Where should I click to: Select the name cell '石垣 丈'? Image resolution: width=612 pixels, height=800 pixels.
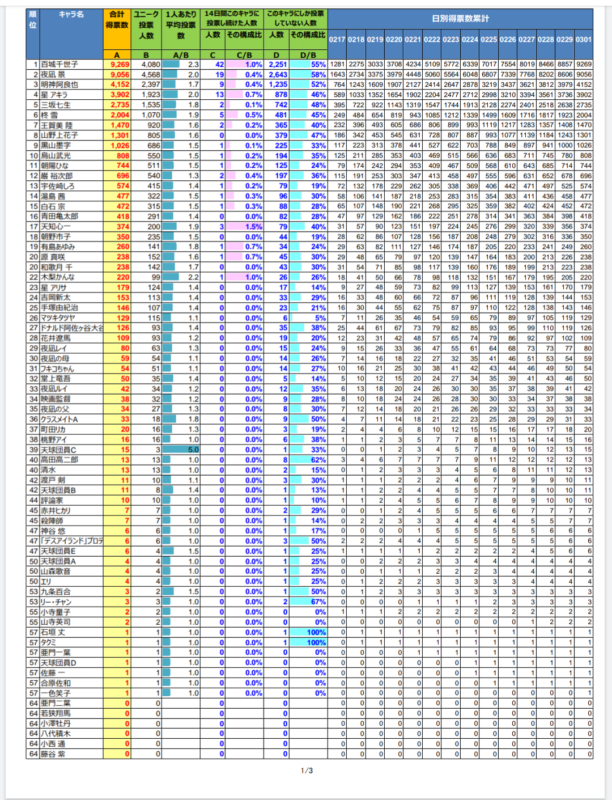point(71,632)
